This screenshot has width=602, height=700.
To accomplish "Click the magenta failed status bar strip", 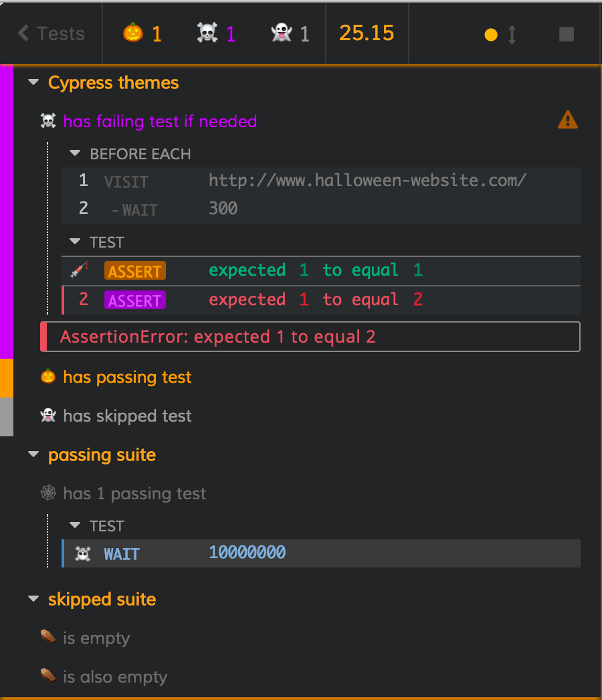I will point(7,211).
